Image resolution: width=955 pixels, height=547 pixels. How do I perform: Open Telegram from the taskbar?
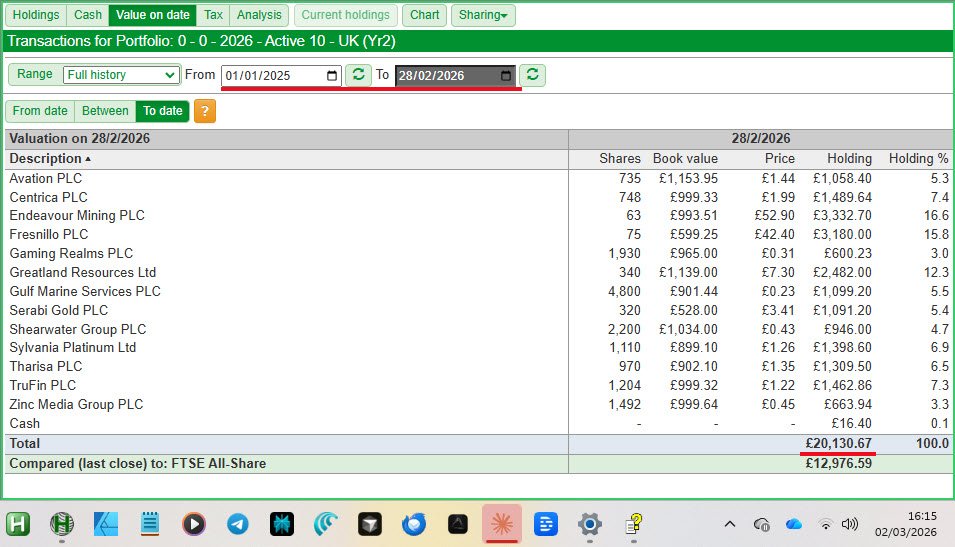[238, 523]
